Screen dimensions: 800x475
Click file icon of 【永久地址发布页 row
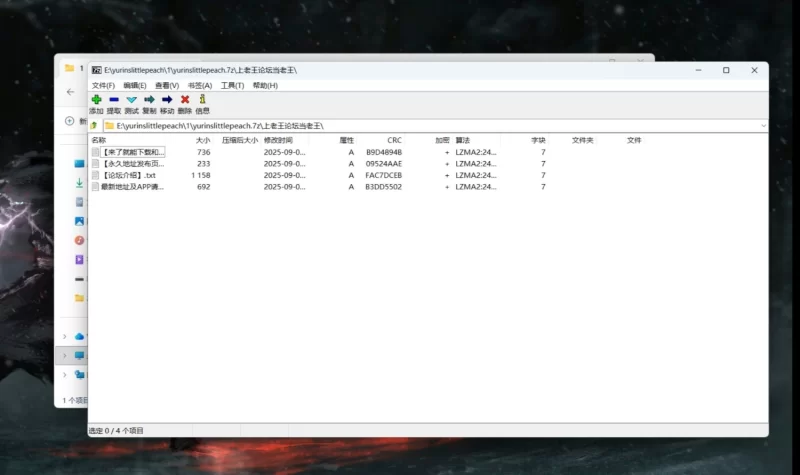95,164
